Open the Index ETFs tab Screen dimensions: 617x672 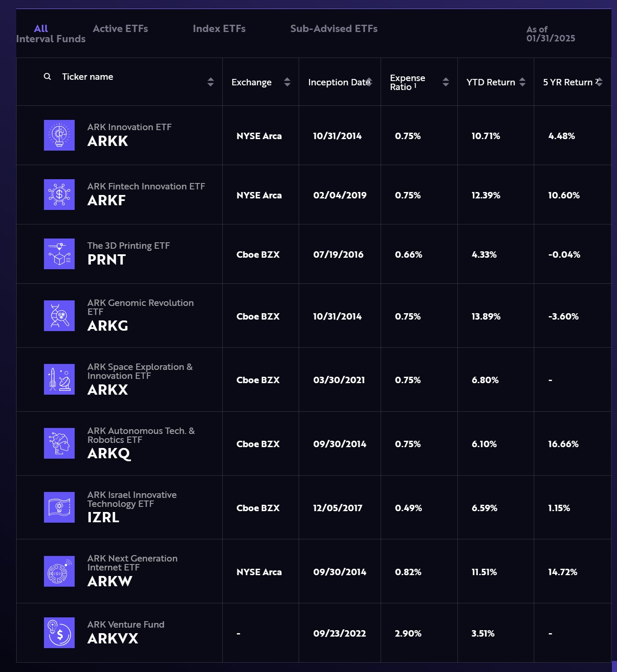point(219,29)
